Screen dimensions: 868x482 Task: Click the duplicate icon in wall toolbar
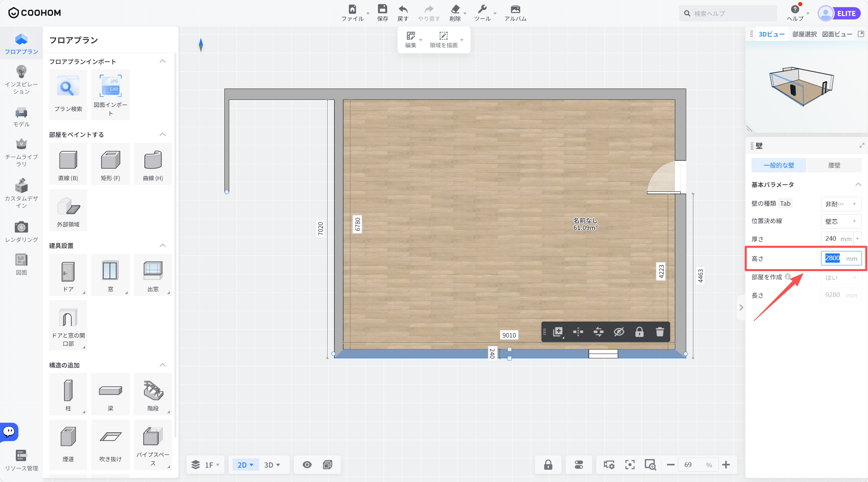(x=558, y=332)
